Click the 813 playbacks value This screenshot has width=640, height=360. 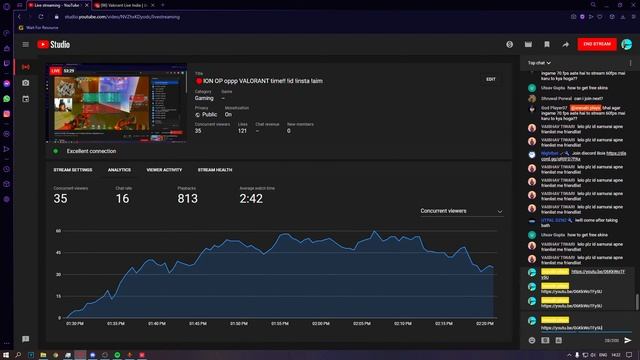[x=187, y=198]
